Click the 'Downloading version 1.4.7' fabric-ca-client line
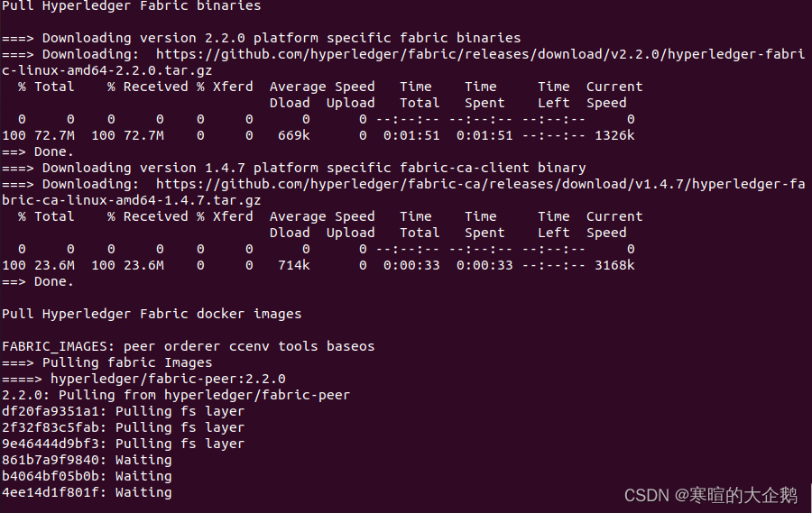812x513 pixels. (x=293, y=169)
